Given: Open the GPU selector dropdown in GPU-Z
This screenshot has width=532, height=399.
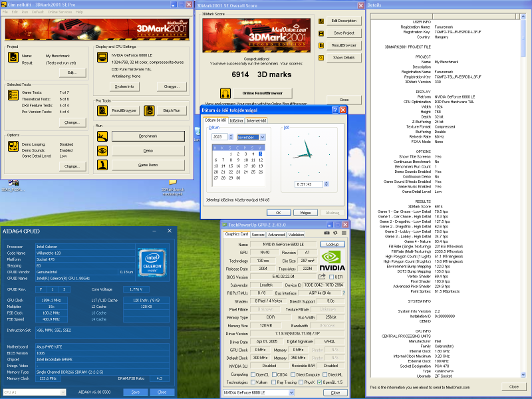Looking at the screenshot, I should point(291,392).
